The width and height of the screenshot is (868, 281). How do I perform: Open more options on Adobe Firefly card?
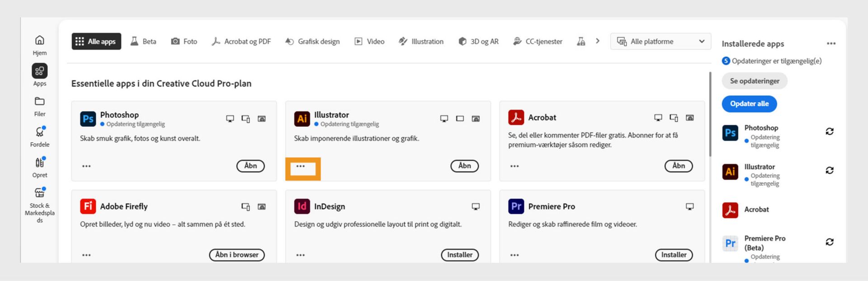[86, 255]
